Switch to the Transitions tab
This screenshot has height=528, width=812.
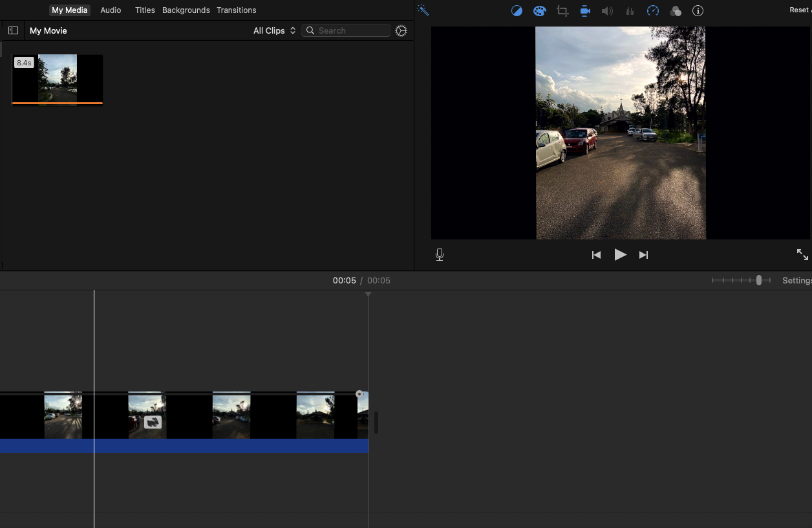[x=236, y=10]
